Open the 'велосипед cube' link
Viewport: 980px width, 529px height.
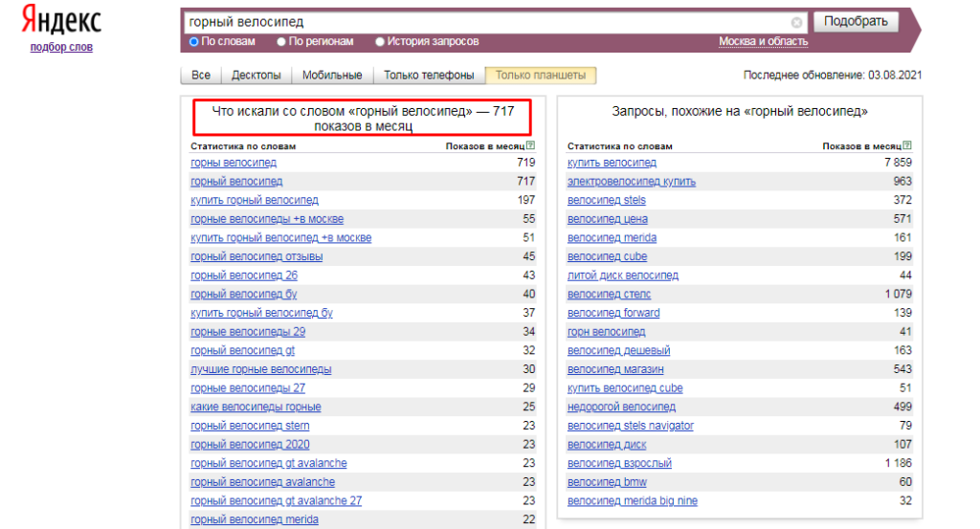click(x=607, y=256)
